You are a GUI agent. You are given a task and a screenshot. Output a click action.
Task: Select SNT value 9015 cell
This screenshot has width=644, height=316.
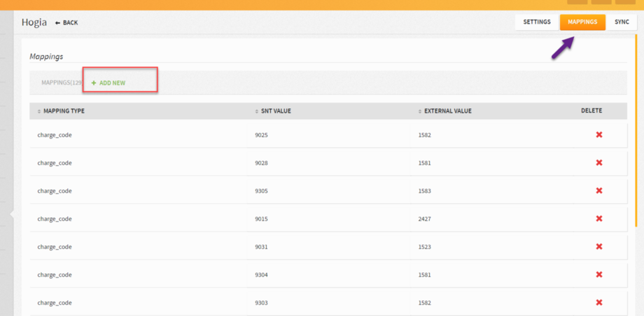[261, 219]
